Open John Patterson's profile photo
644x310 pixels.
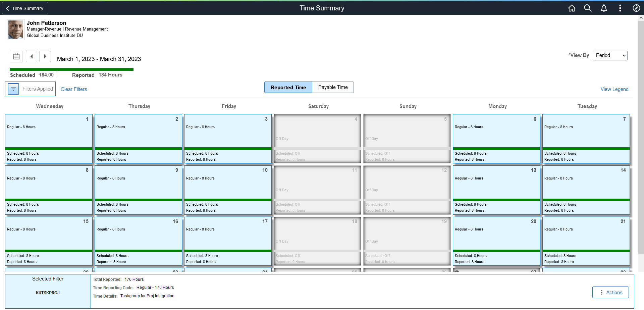[15, 30]
